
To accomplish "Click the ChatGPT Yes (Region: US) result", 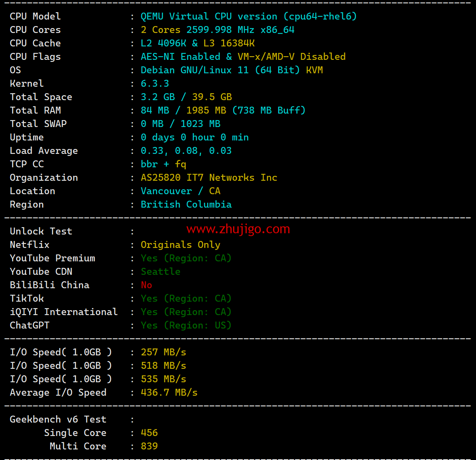I will click(x=186, y=325).
